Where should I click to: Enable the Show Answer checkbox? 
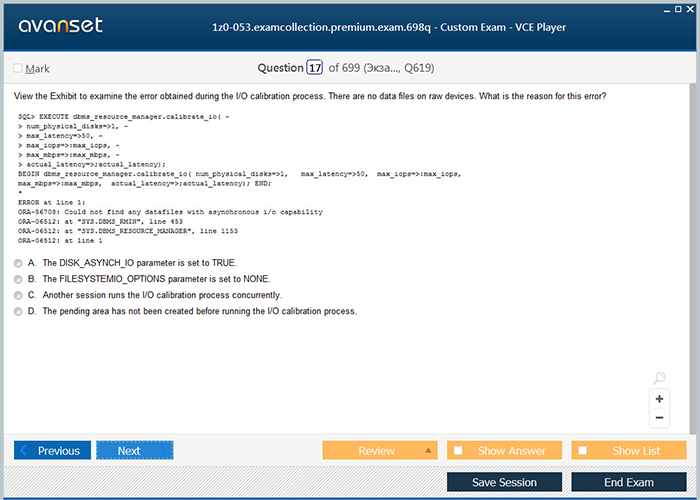(x=458, y=450)
